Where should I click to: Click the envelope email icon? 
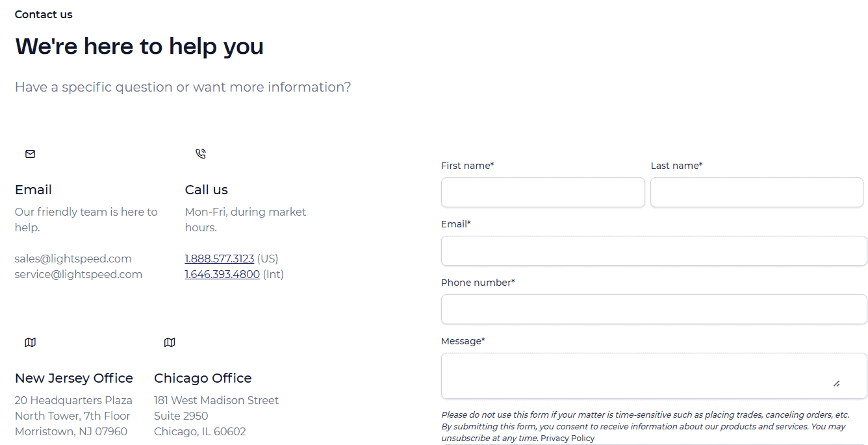30,154
